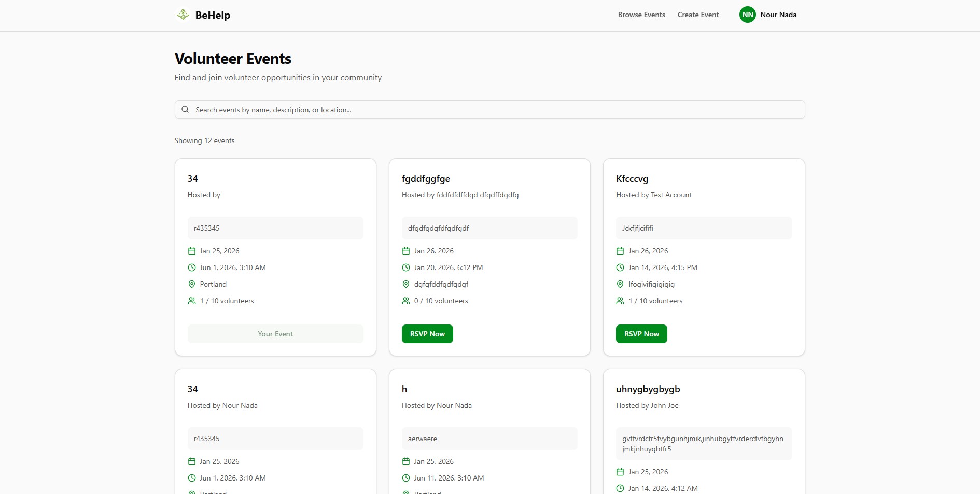Click the search magnifier icon
This screenshot has height=494, width=980.
point(185,109)
